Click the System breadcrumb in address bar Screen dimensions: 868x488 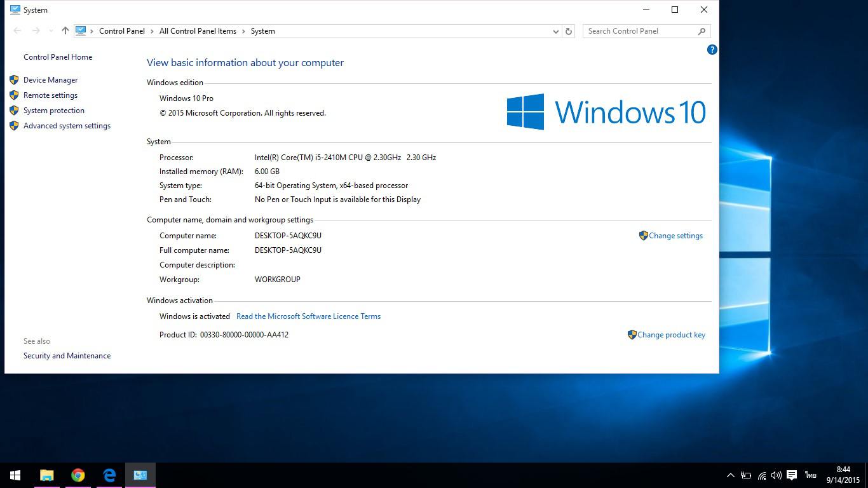click(262, 31)
